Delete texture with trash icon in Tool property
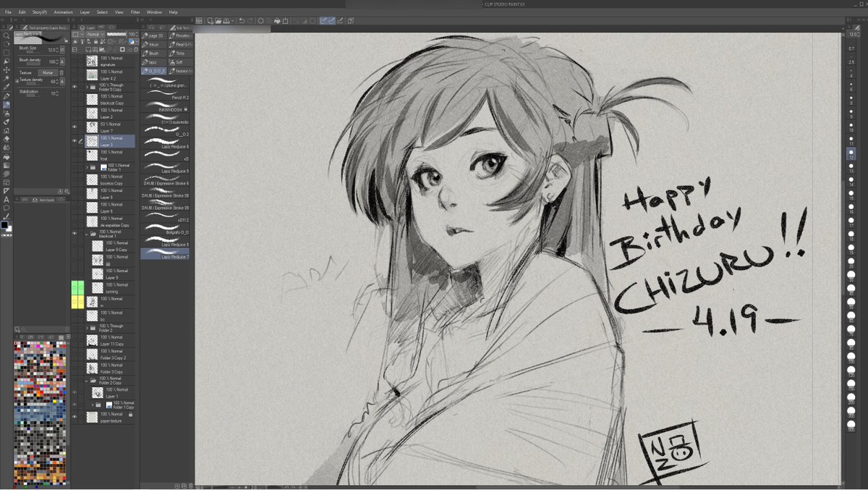The height and width of the screenshot is (490, 868). click(61, 73)
